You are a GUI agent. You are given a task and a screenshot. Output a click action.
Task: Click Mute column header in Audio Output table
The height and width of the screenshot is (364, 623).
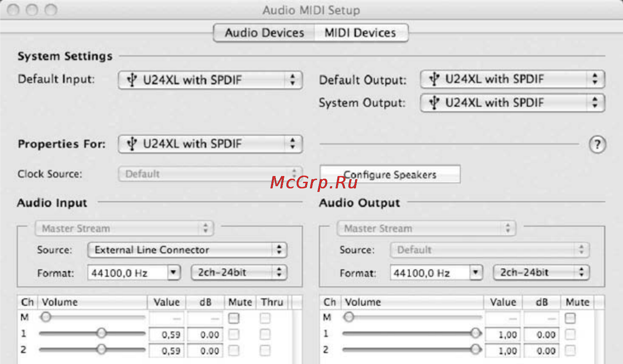(x=577, y=303)
